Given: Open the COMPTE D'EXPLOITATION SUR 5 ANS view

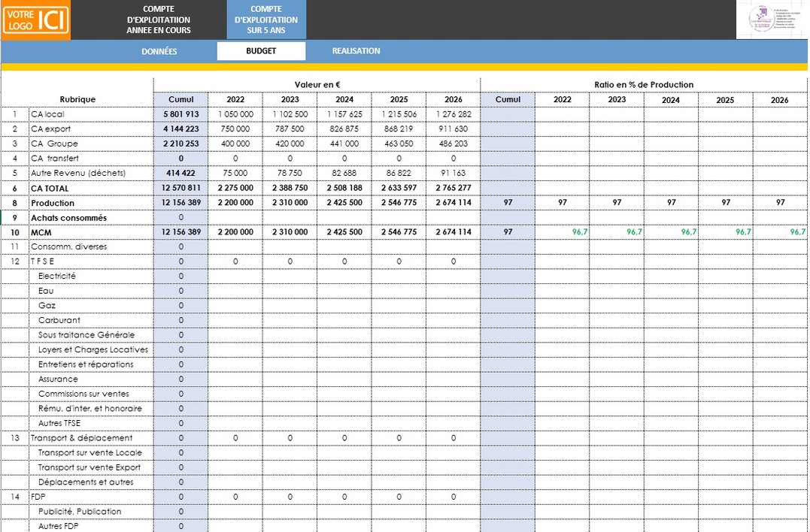Looking at the screenshot, I should coord(267,20).
